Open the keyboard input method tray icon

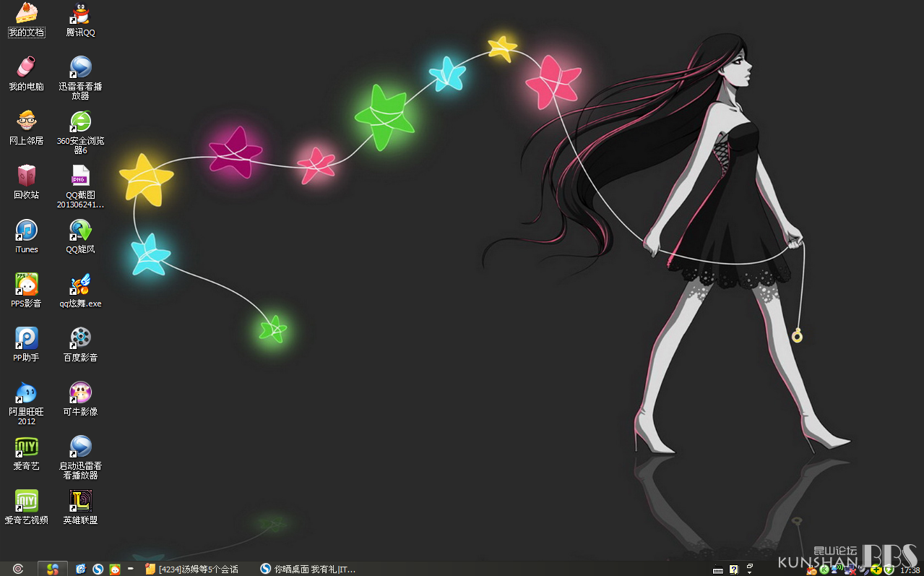718,569
